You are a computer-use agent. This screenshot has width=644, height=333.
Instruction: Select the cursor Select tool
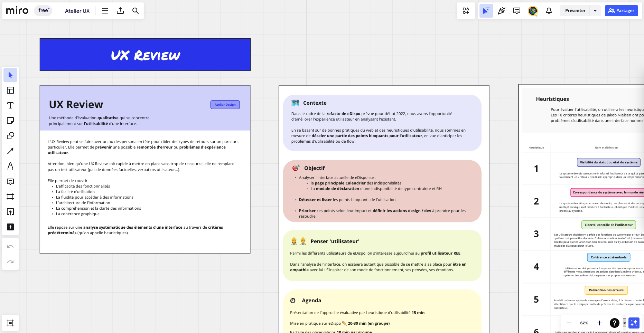click(x=10, y=75)
